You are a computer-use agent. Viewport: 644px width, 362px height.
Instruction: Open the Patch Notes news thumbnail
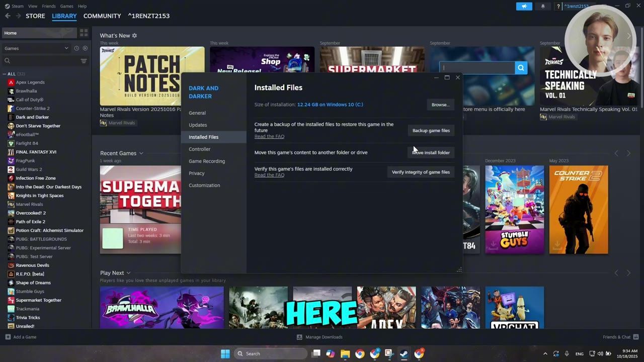152,76
